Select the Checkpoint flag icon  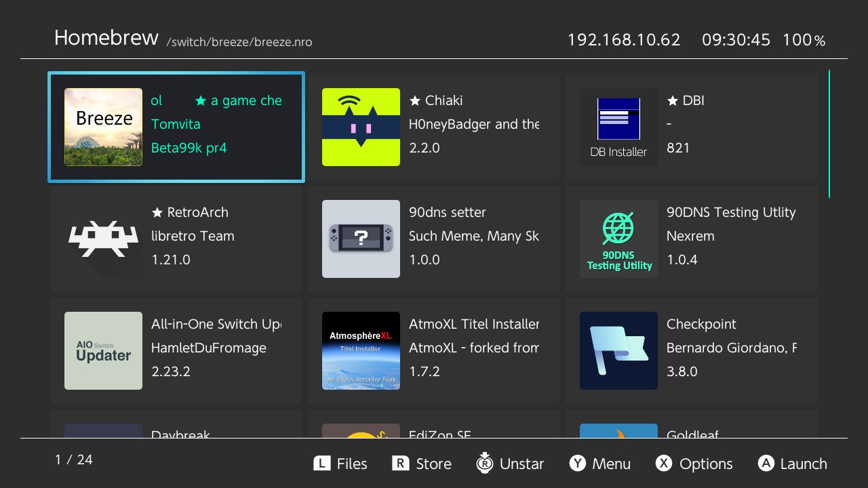[x=618, y=351]
